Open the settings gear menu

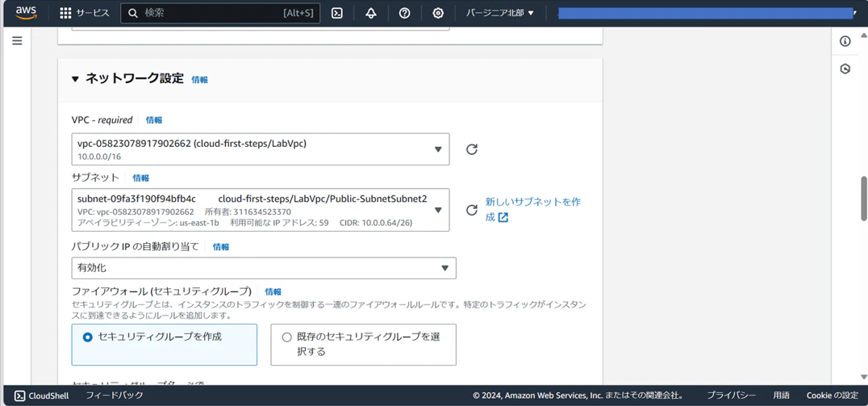tap(438, 13)
